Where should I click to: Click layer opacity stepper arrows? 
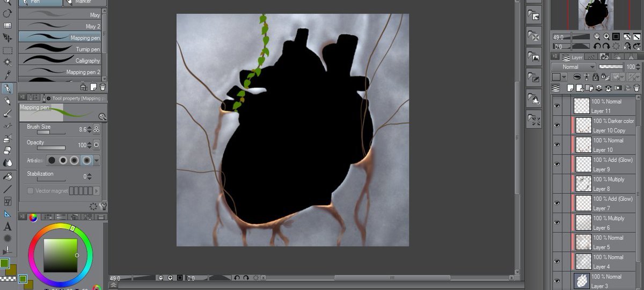click(639, 67)
